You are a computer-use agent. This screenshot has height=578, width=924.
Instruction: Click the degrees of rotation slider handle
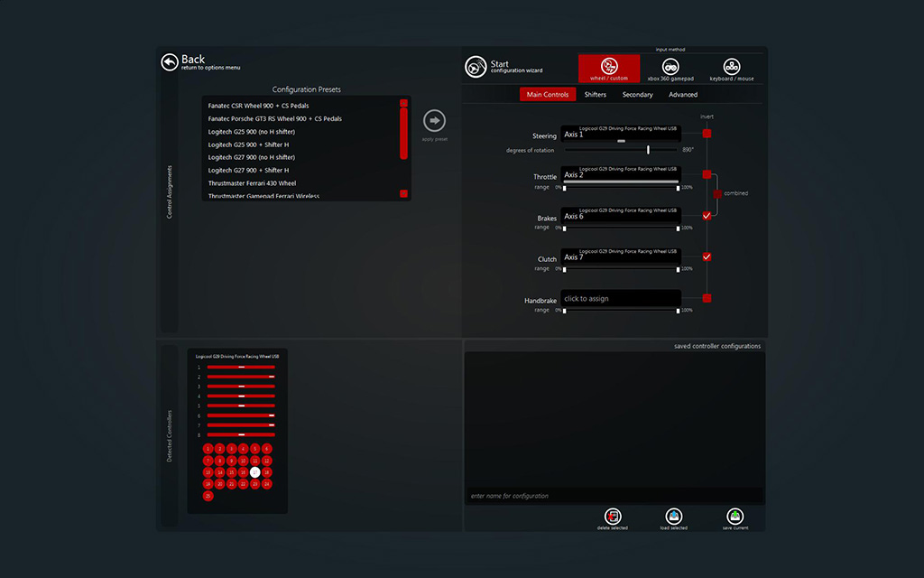pyautogui.click(x=648, y=150)
